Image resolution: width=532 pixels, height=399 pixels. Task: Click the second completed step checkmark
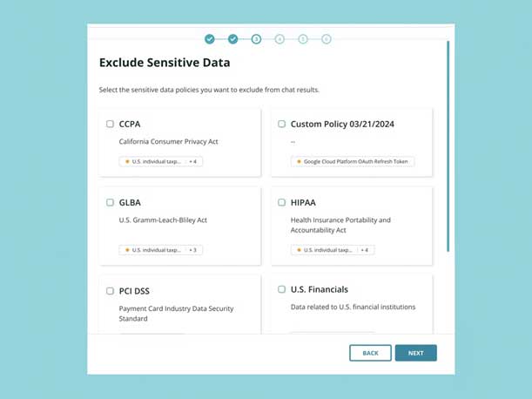pyautogui.click(x=233, y=39)
